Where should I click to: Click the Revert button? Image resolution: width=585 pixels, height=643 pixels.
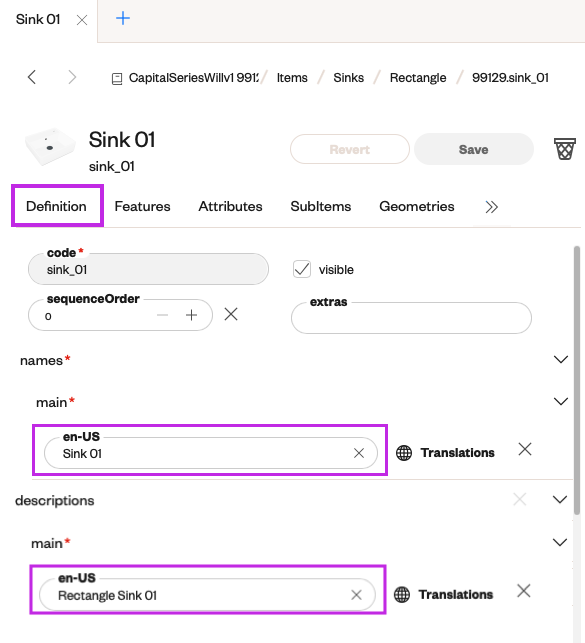tap(350, 149)
